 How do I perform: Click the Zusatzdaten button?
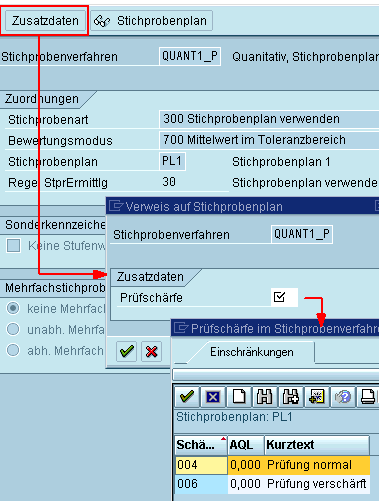pyautogui.click(x=45, y=21)
